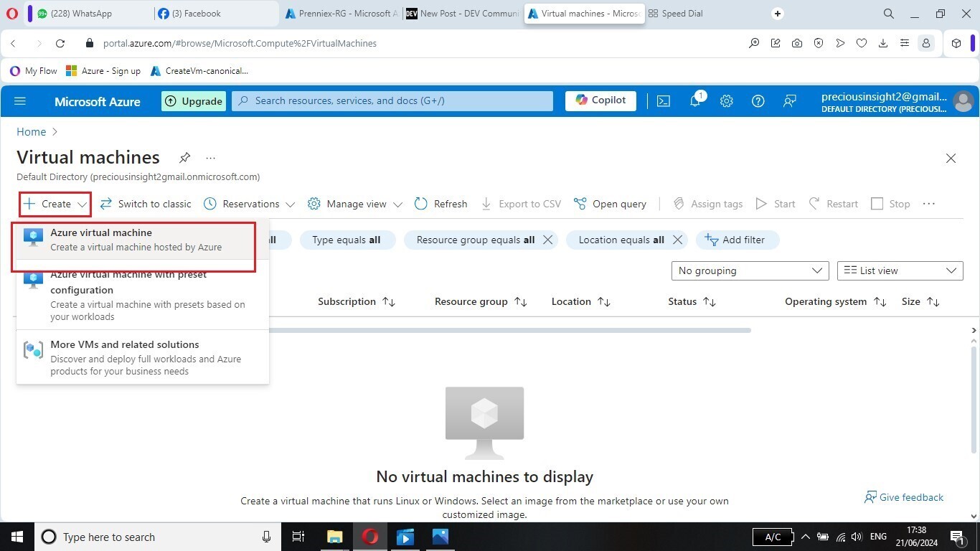The width and height of the screenshot is (980, 551).
Task: Pin the Virtual machines page
Action: click(184, 158)
